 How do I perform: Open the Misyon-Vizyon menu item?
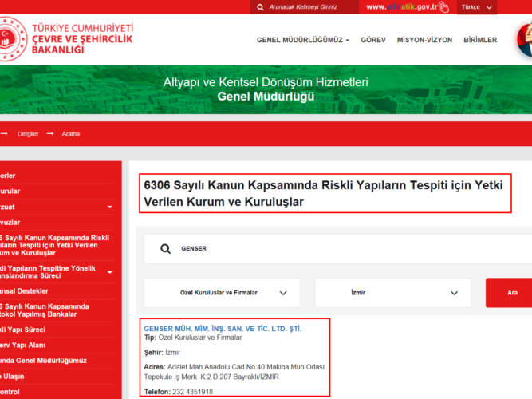coord(424,40)
